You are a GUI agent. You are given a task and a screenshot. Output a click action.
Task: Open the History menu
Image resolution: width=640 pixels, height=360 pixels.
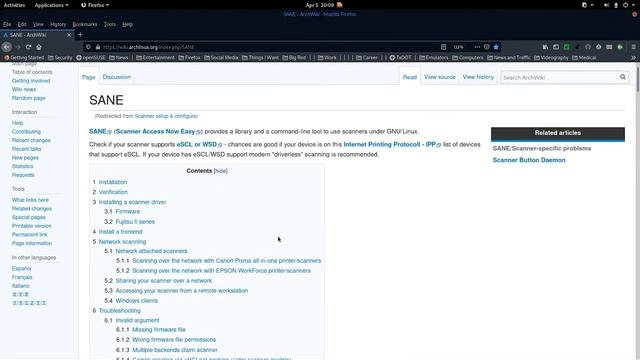58,24
